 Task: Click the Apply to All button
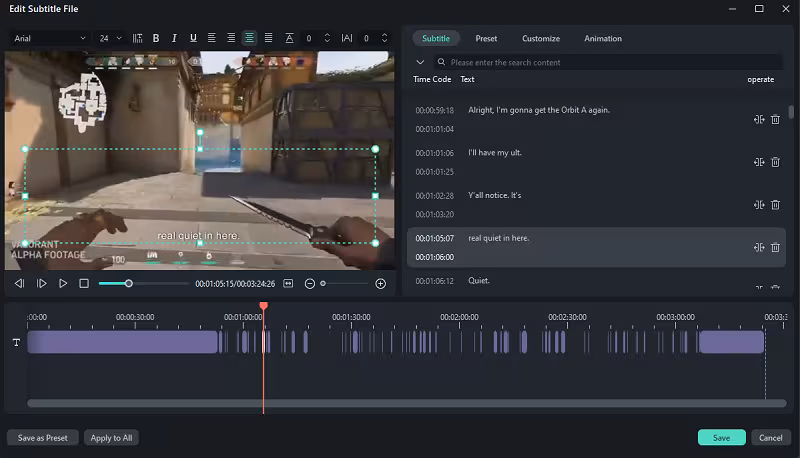tap(111, 438)
